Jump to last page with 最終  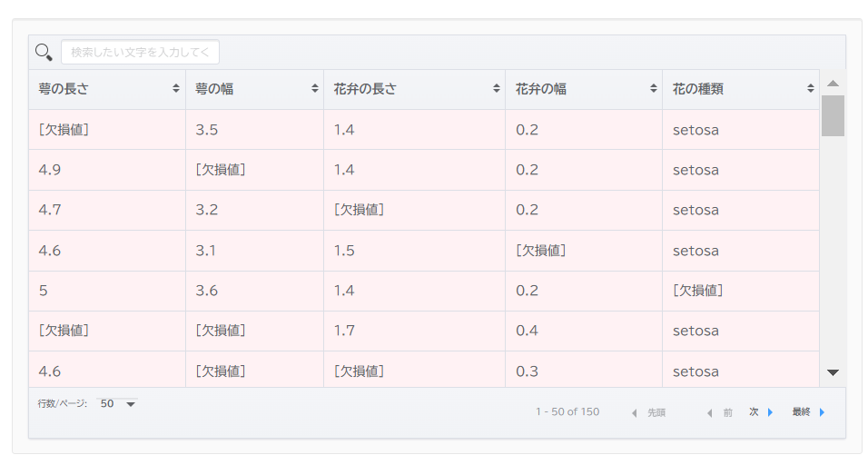(x=808, y=412)
